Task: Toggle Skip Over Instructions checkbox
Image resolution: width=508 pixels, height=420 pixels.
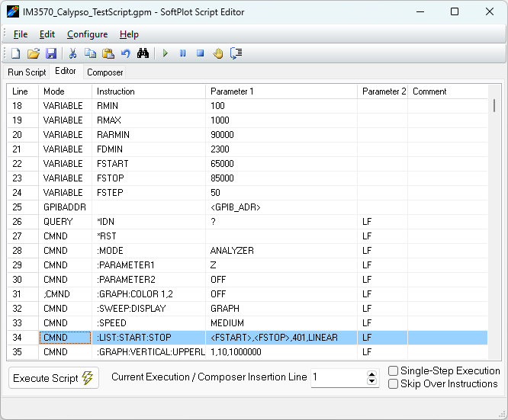Action: 393,384
